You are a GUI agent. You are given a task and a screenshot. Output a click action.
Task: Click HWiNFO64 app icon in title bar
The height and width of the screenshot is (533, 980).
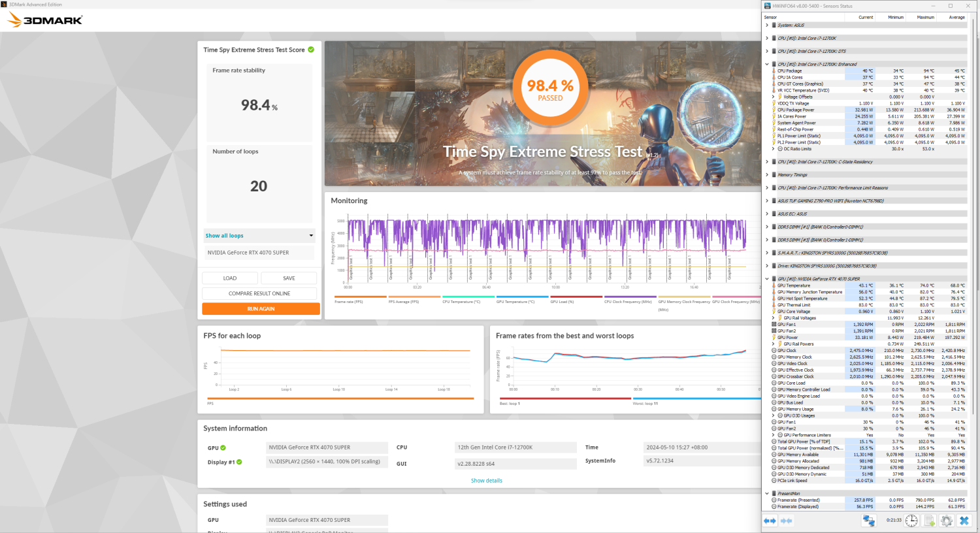tap(768, 6)
